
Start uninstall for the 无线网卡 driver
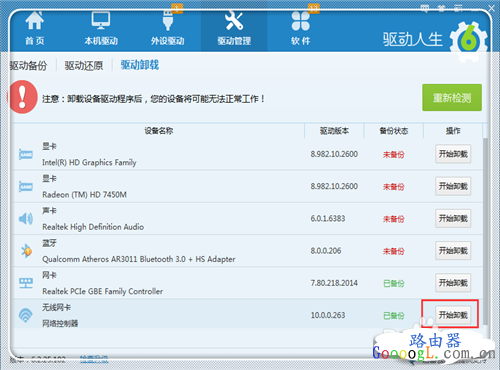453,315
